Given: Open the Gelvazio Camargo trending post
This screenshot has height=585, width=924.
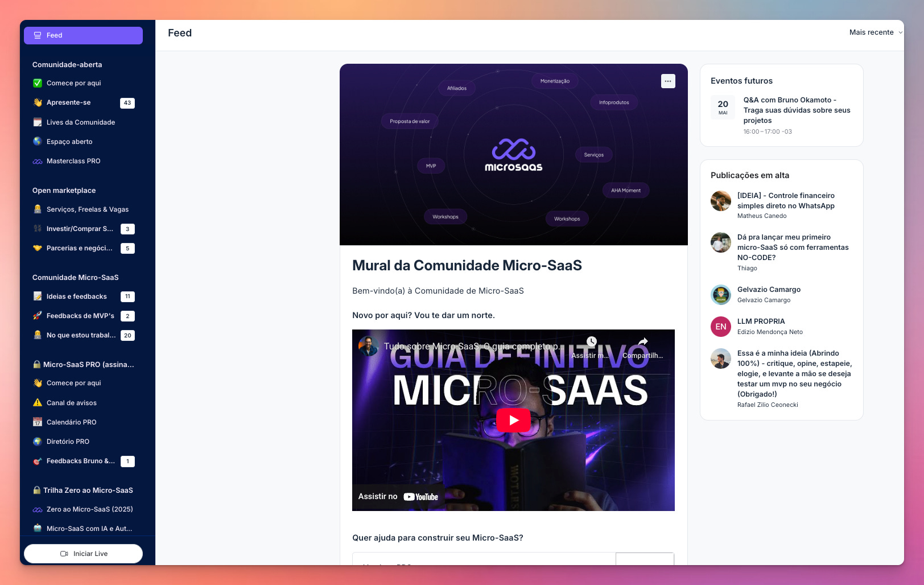Looking at the screenshot, I should 769,290.
